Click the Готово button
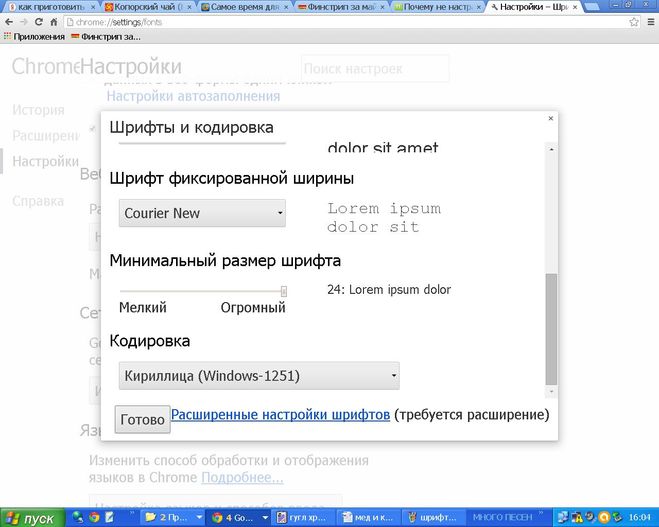 pos(142,419)
